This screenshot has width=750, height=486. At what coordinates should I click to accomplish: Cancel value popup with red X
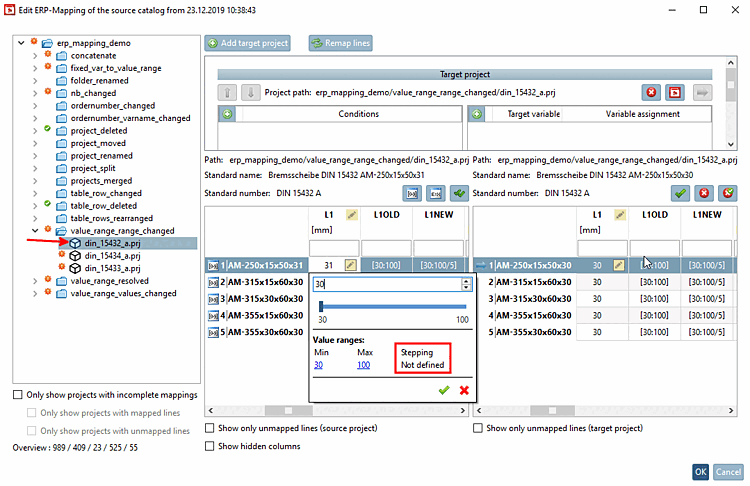(x=464, y=390)
